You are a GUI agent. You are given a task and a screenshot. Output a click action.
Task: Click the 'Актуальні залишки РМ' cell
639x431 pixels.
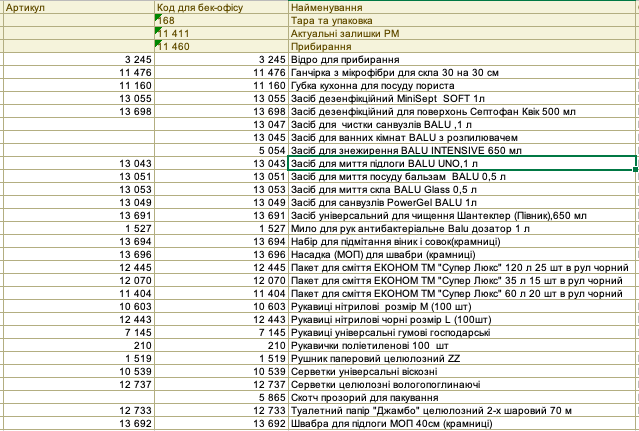pos(463,33)
